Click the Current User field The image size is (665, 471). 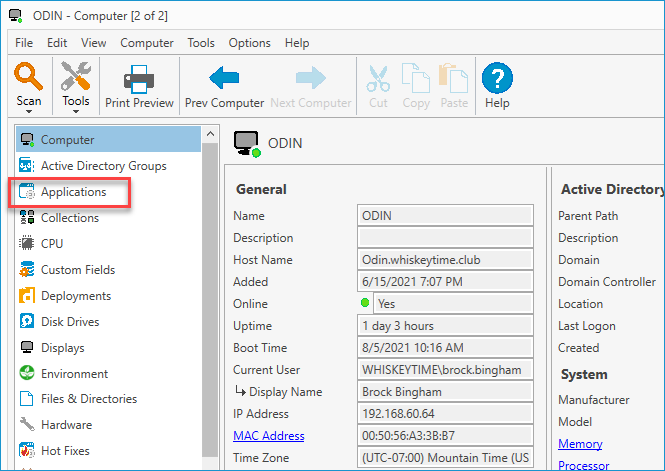click(x=445, y=370)
